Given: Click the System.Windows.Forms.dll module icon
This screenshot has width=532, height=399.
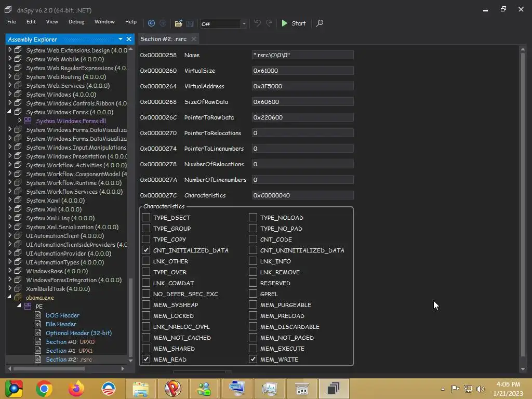Looking at the screenshot, I should (x=28, y=121).
